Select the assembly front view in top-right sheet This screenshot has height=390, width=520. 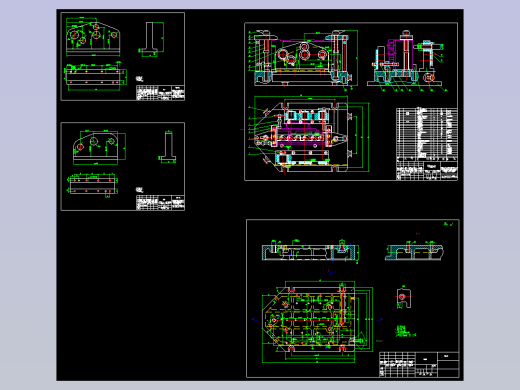pos(303,59)
